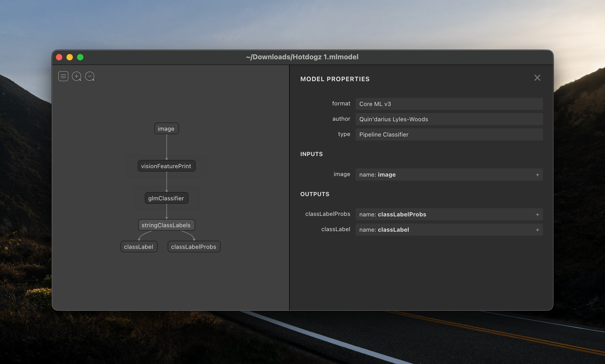Click the name: classLabelProbs field
This screenshot has width=605, height=364.
443,214
